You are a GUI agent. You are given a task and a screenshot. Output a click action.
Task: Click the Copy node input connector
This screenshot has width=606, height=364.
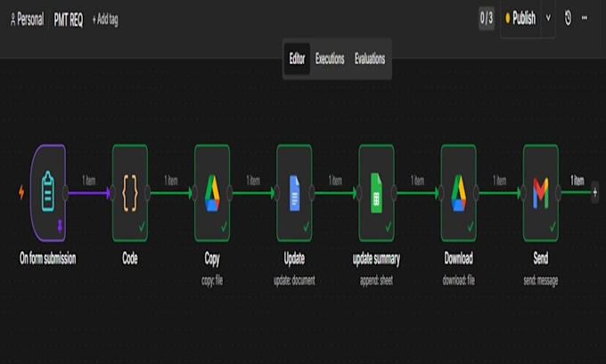195,192
